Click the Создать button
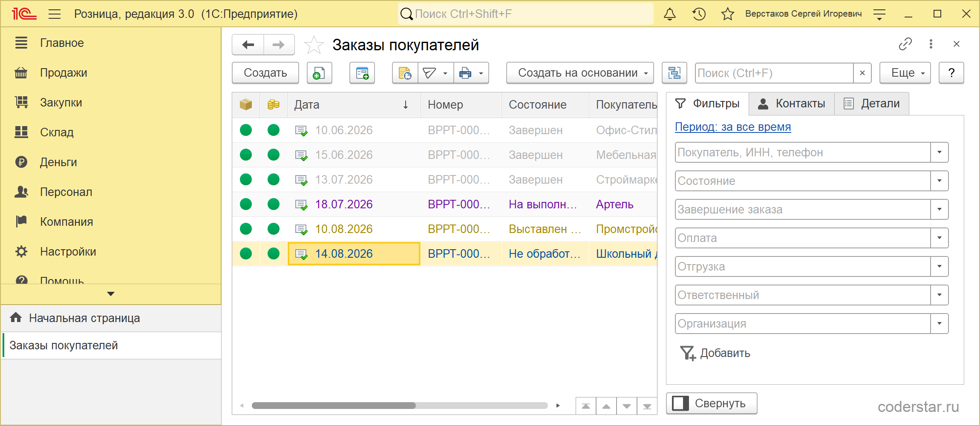 (265, 73)
